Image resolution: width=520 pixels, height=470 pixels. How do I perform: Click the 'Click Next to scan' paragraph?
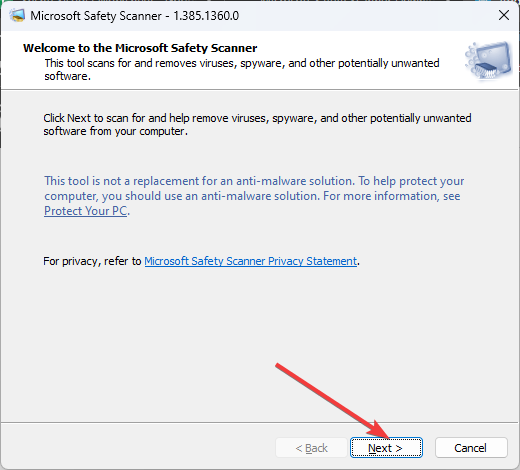(257, 124)
